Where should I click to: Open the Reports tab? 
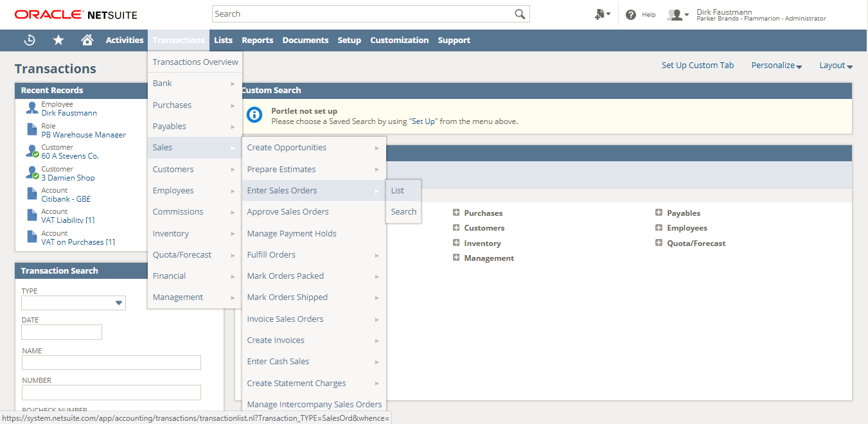258,40
